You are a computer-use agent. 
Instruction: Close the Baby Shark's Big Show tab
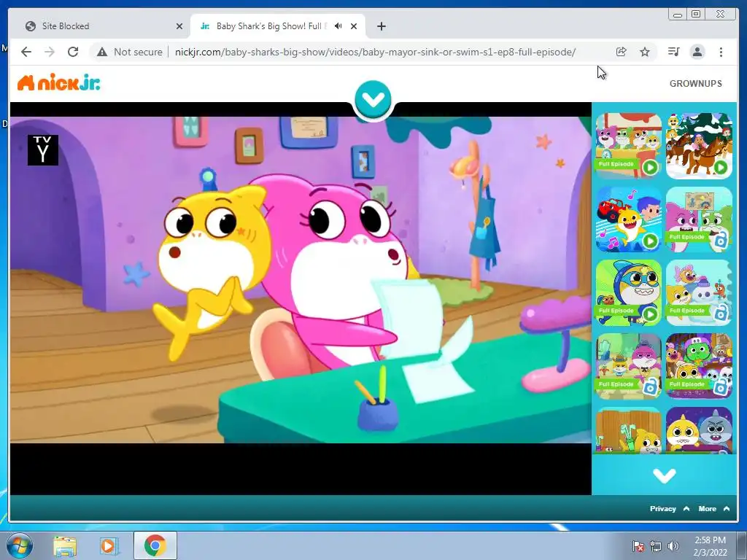(354, 26)
